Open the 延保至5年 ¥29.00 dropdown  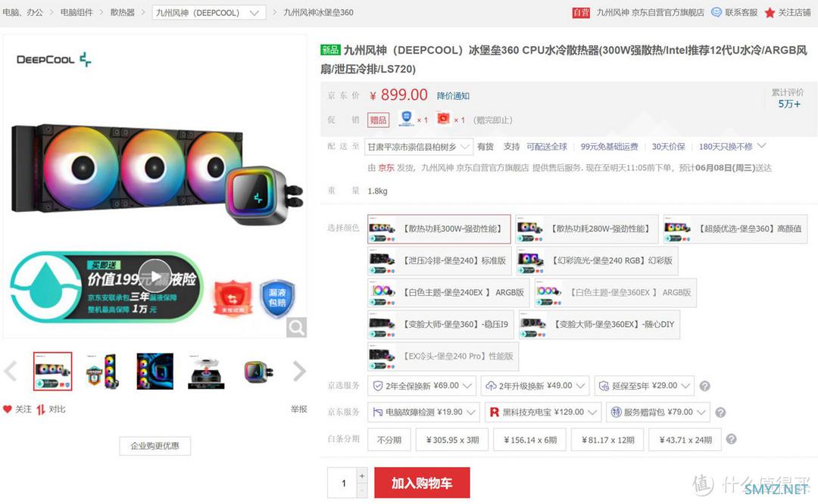tap(645, 386)
